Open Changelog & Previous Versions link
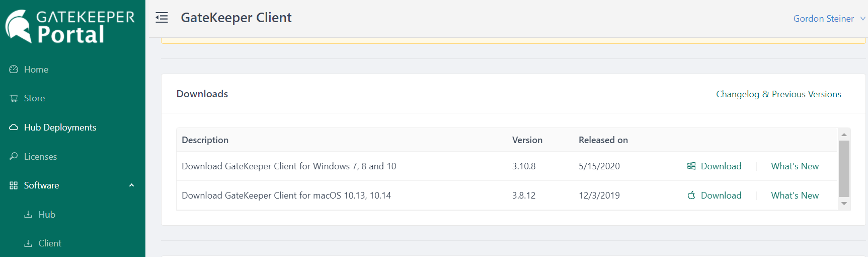868x257 pixels. pos(778,94)
